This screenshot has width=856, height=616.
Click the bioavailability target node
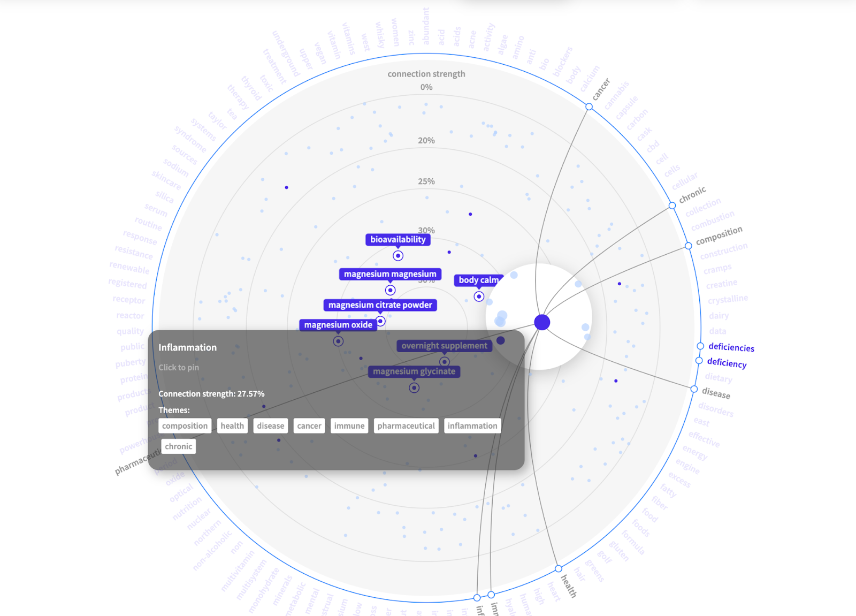click(398, 256)
